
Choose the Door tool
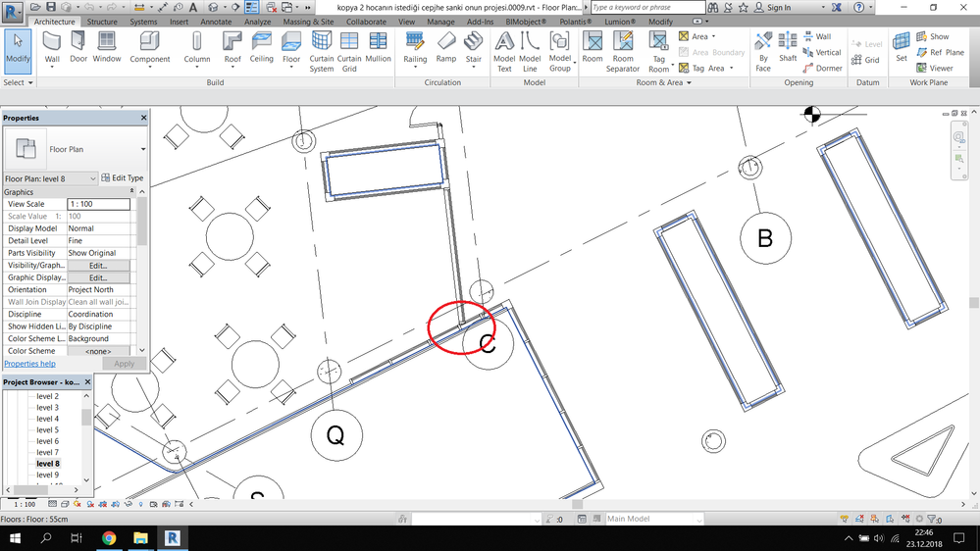[78, 47]
